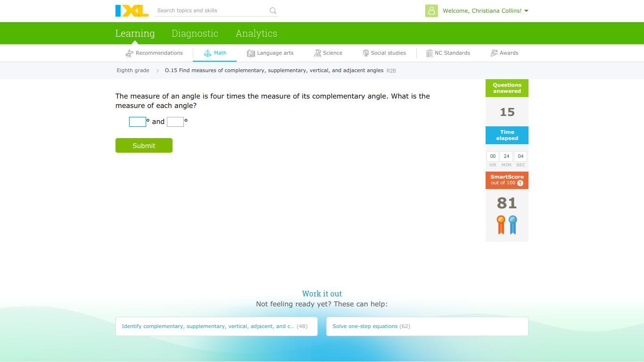Focus the first angle answer box

tap(138, 122)
